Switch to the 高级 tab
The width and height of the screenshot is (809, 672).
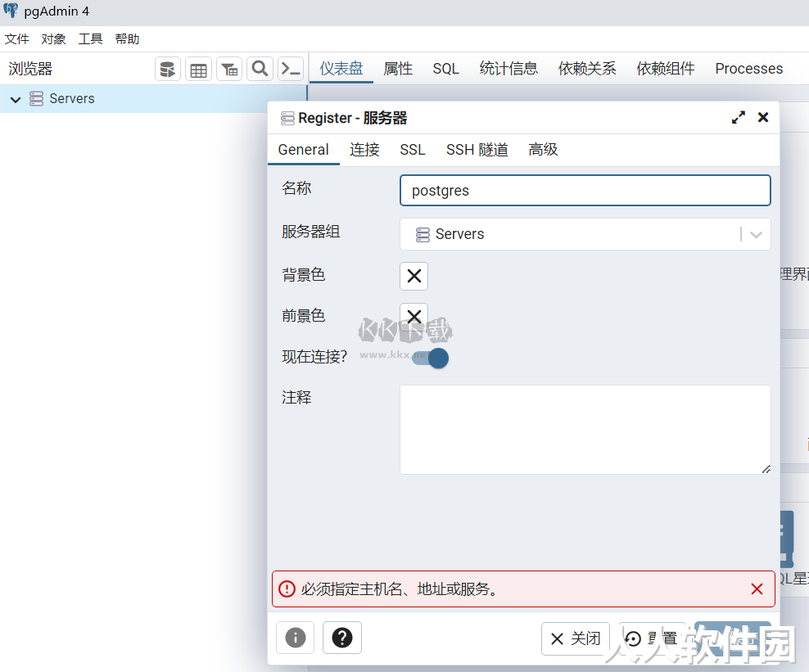(543, 150)
